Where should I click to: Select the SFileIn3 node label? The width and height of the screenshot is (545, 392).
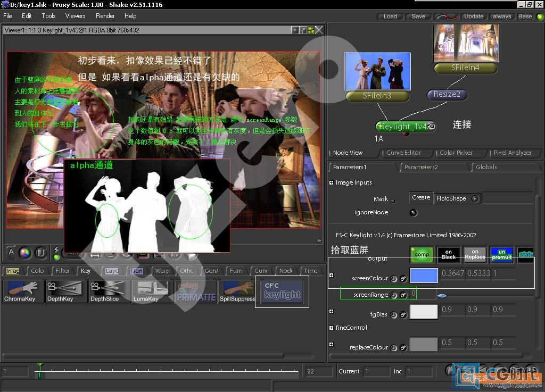(x=377, y=96)
